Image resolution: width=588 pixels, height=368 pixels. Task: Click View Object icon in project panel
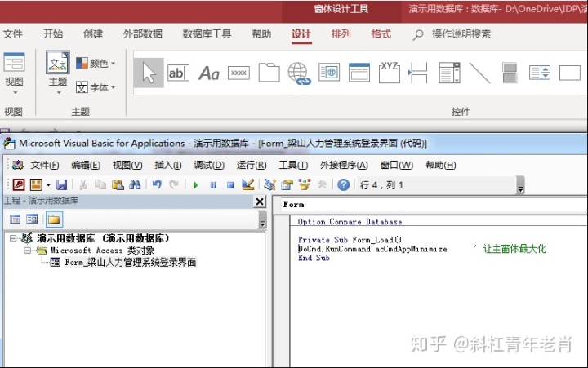coord(32,219)
